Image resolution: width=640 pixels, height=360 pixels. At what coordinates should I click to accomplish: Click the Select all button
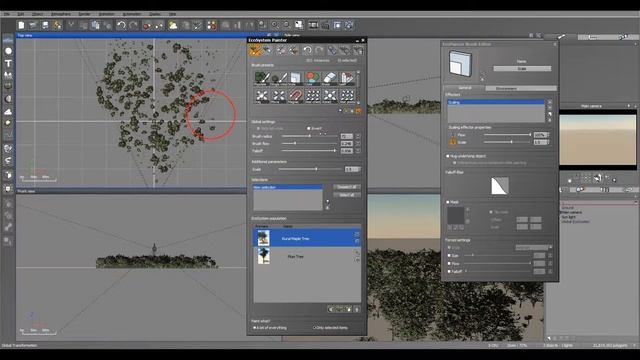(347, 195)
